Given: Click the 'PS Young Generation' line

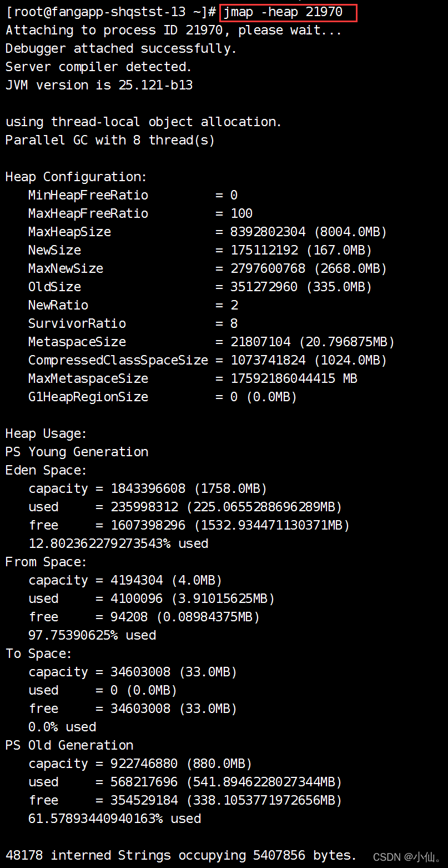Looking at the screenshot, I should pos(77,452).
